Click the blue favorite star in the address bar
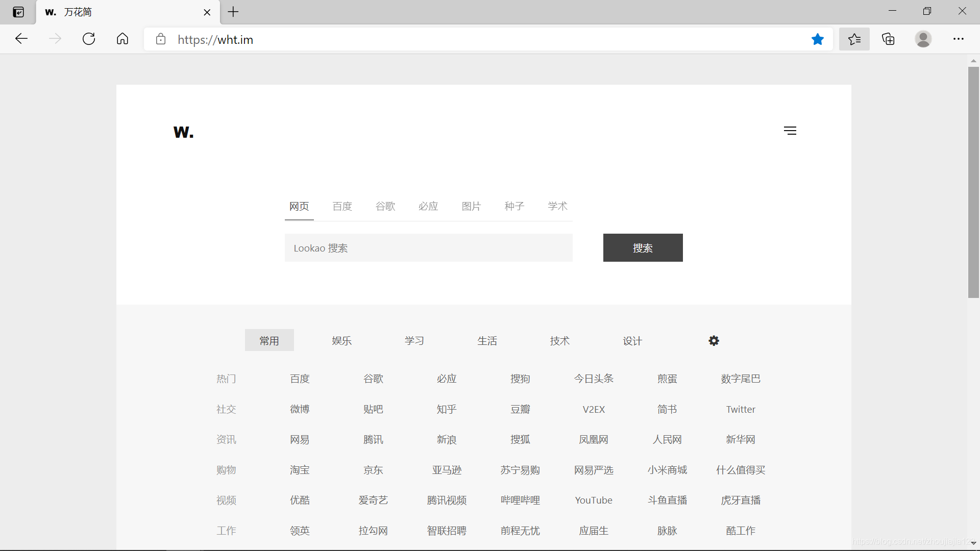 point(818,39)
